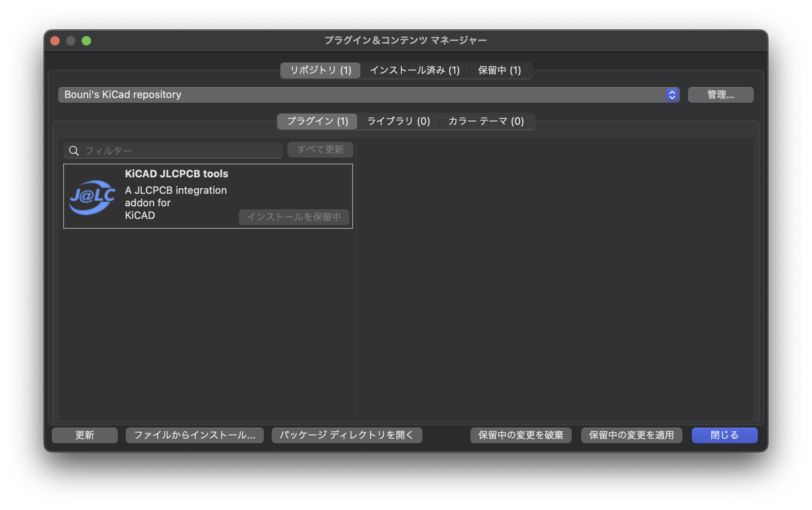This screenshot has height=510, width=812.
Task: Select the プラグイン (1) sub-tab
Action: coord(317,121)
